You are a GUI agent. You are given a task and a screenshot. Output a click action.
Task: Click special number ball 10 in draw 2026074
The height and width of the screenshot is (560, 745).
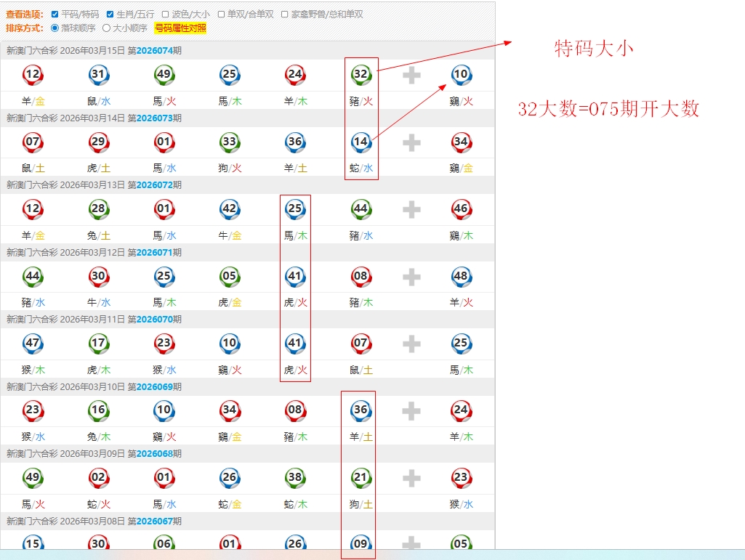click(x=461, y=74)
